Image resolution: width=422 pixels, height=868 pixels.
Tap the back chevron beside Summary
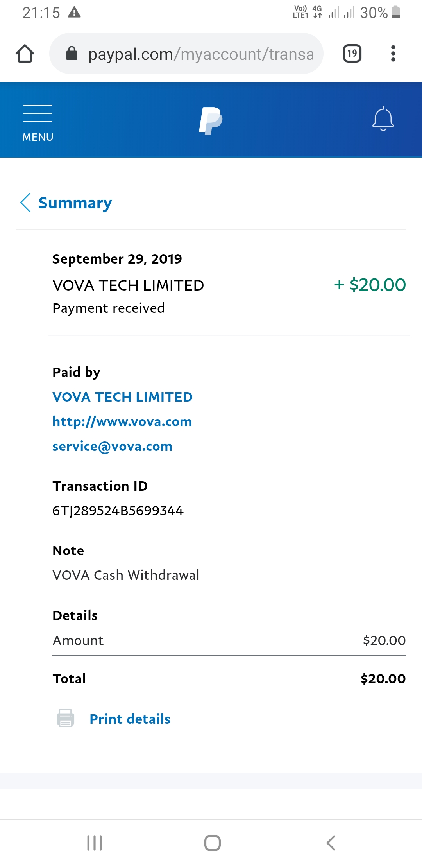tap(25, 203)
